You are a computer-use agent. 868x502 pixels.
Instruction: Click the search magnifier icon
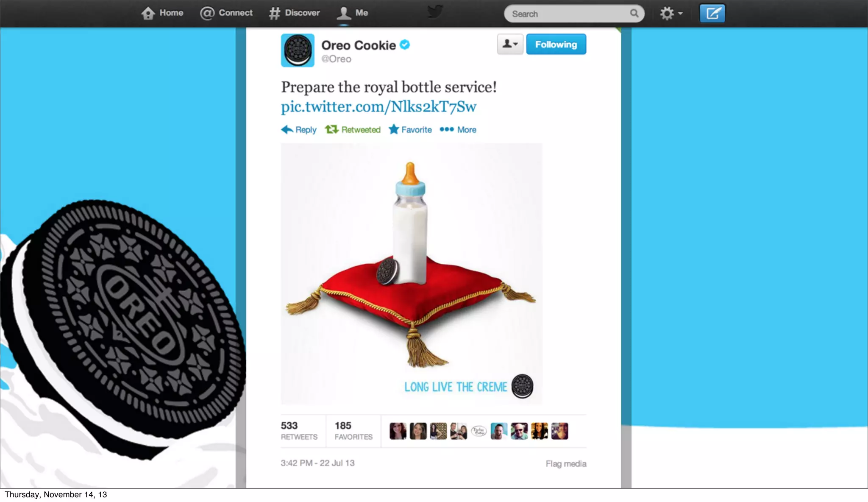click(634, 14)
